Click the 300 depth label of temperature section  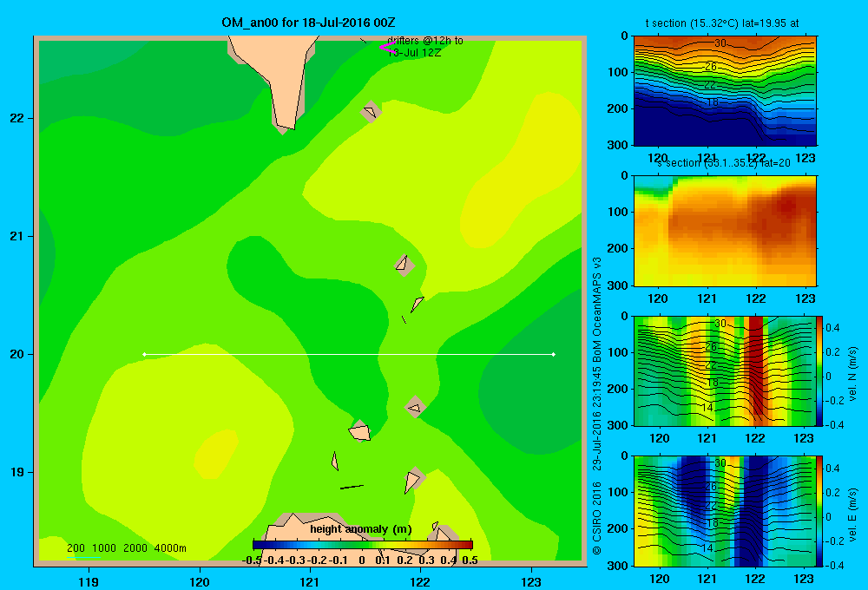tap(617, 145)
